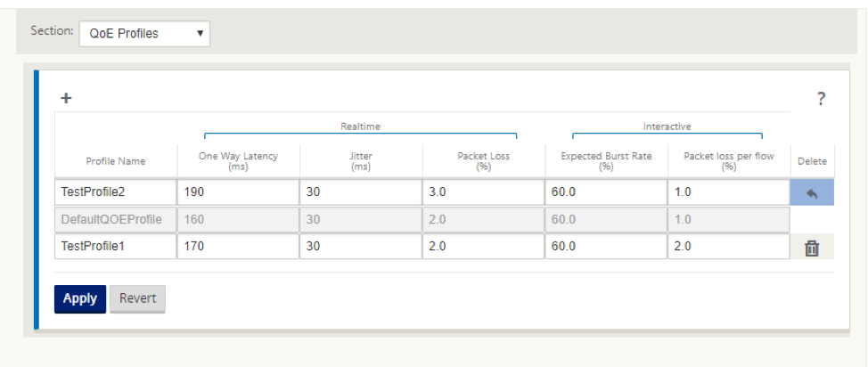The height and width of the screenshot is (367, 868).
Task: Apply the QoE profile changes
Action: click(x=80, y=299)
